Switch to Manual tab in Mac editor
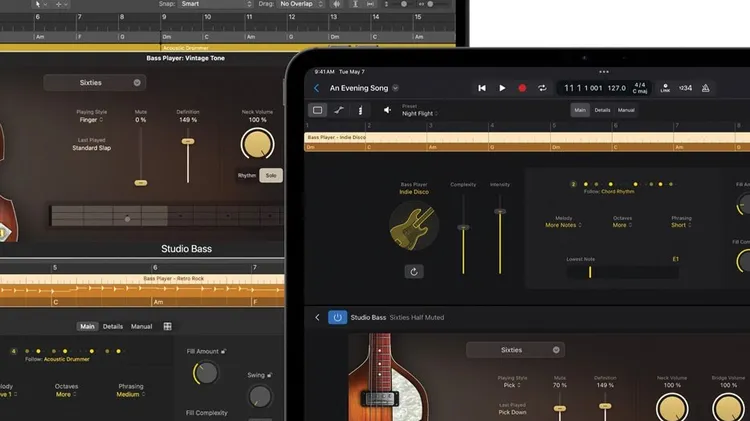 coord(142,326)
